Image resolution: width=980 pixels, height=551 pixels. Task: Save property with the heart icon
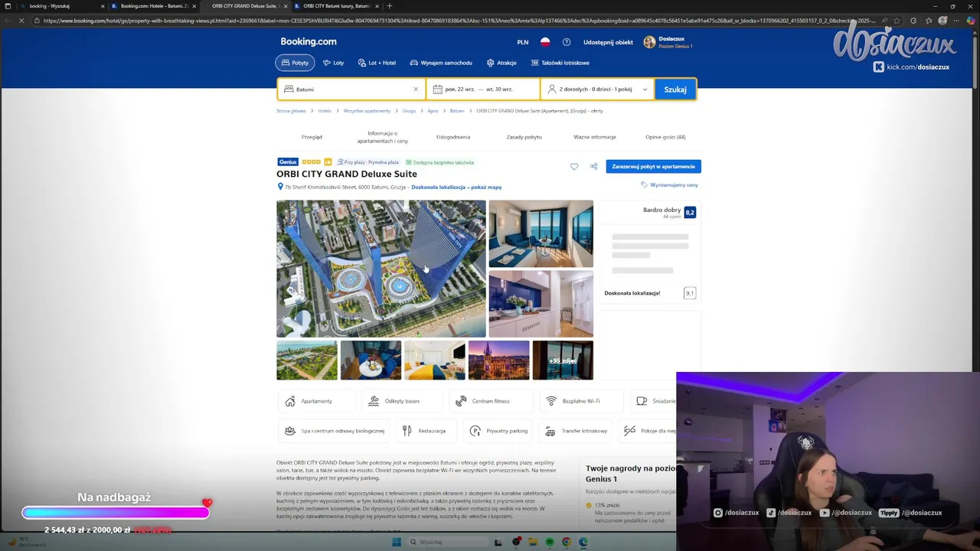click(x=574, y=166)
